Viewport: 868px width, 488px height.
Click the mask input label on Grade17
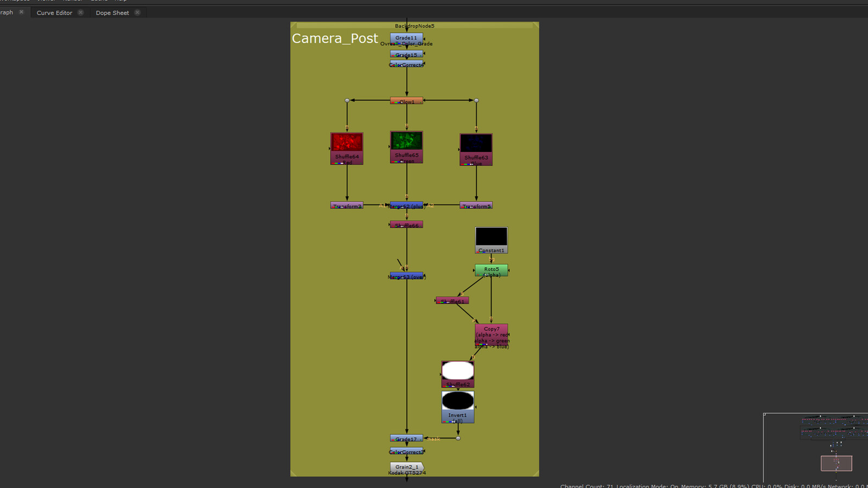pos(433,439)
